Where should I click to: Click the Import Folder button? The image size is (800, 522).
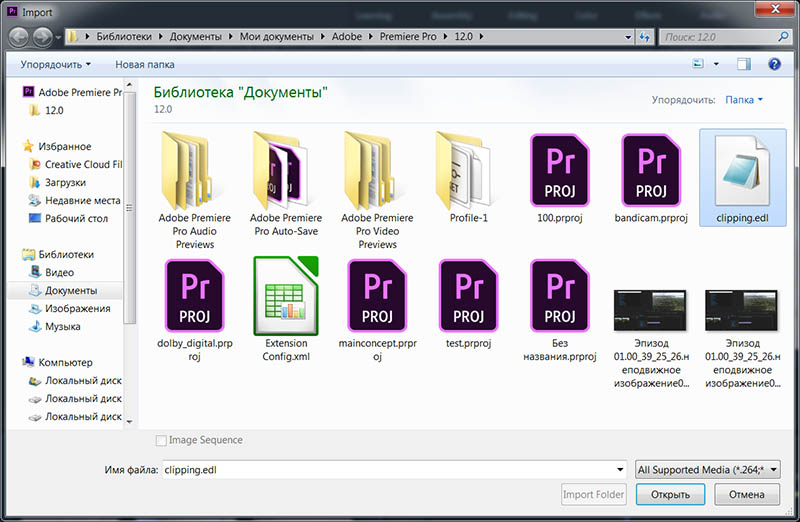[593, 494]
